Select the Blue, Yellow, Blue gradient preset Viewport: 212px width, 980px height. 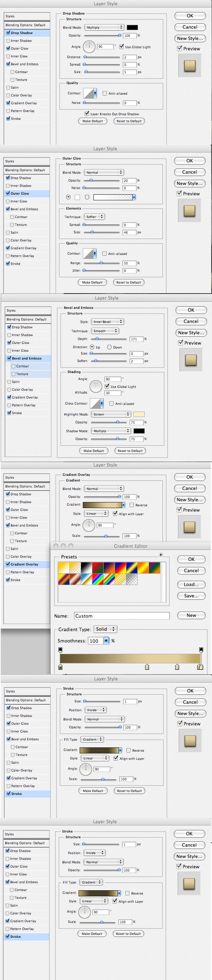pos(132,568)
